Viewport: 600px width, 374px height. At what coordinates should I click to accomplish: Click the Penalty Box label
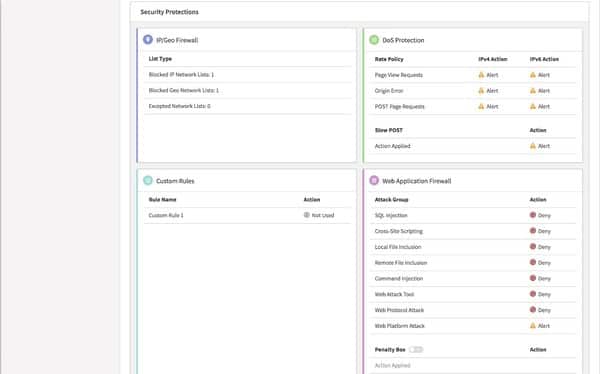(390, 350)
